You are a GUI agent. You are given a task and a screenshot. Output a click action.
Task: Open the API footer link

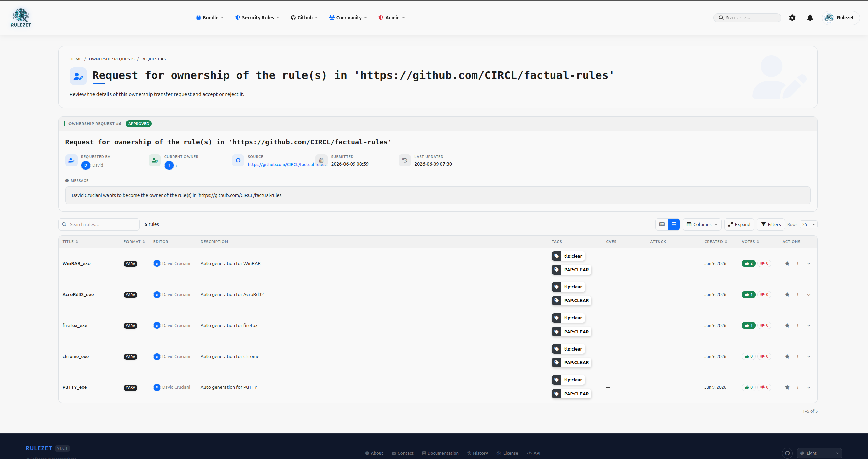pyautogui.click(x=534, y=453)
